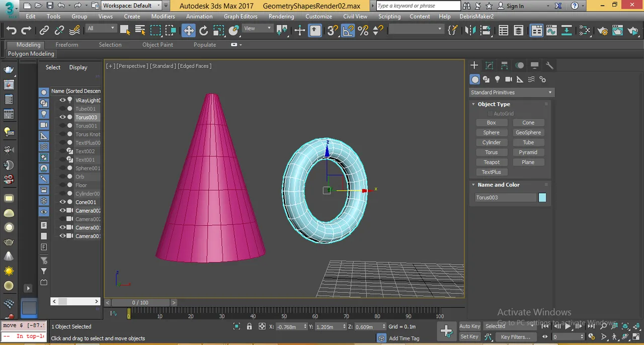Screen dimensions: 644x345
Task: Open the selection filter All dropdown
Action: (x=101, y=28)
